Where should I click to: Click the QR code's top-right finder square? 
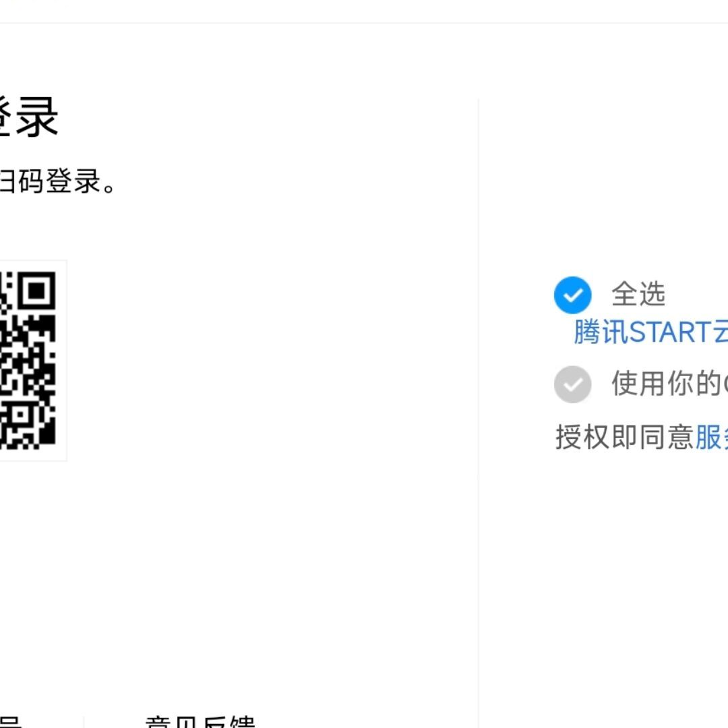coord(36,291)
